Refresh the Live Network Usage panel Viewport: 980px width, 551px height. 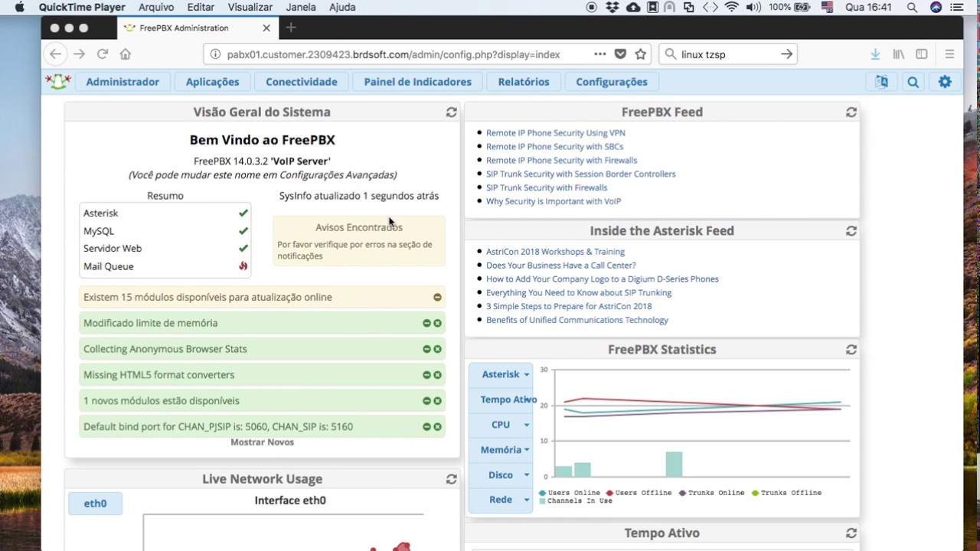pos(452,479)
